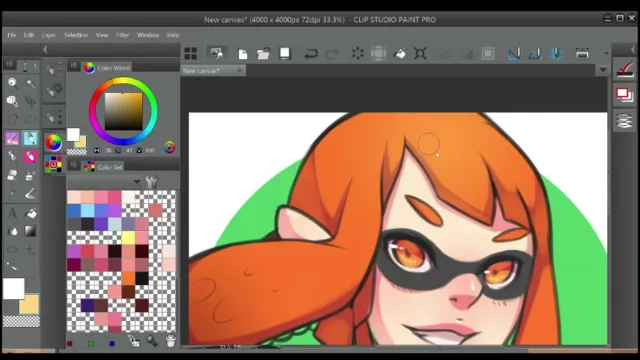Click the Save icon
The image size is (640, 360).
pyautogui.click(x=284, y=53)
